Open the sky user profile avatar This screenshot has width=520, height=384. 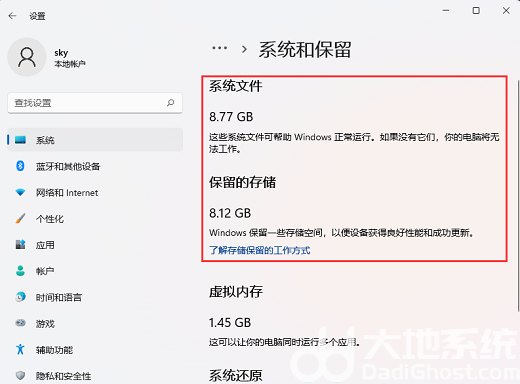(27, 57)
